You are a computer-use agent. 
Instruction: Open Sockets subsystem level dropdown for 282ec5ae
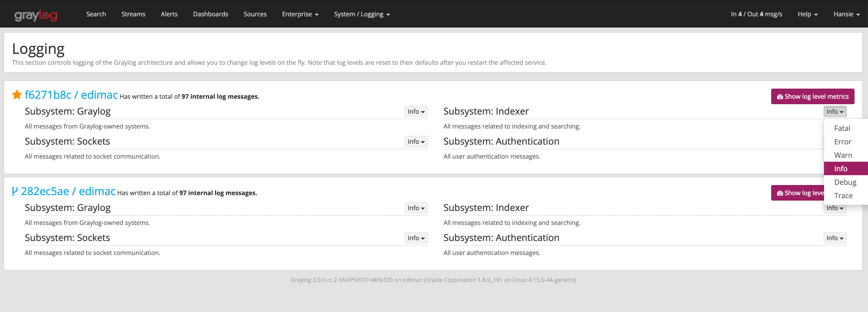point(416,238)
